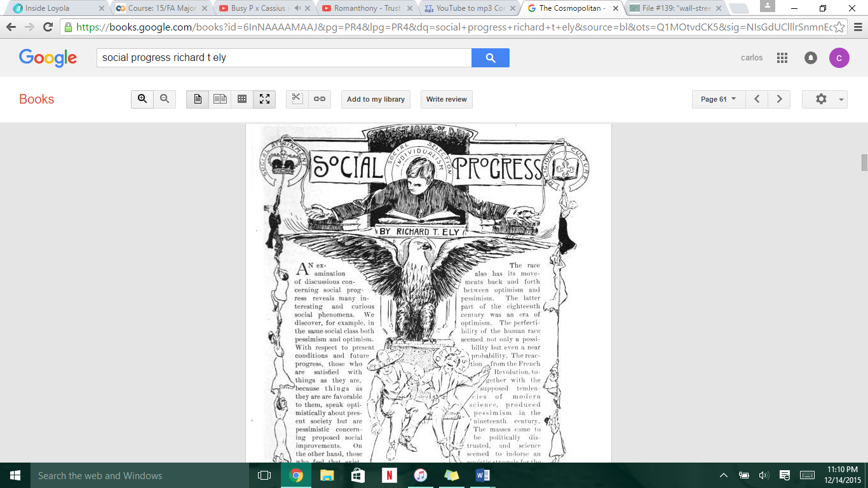The image size is (868, 488).
Task: Click the zoom out magnifier icon
Action: (165, 99)
